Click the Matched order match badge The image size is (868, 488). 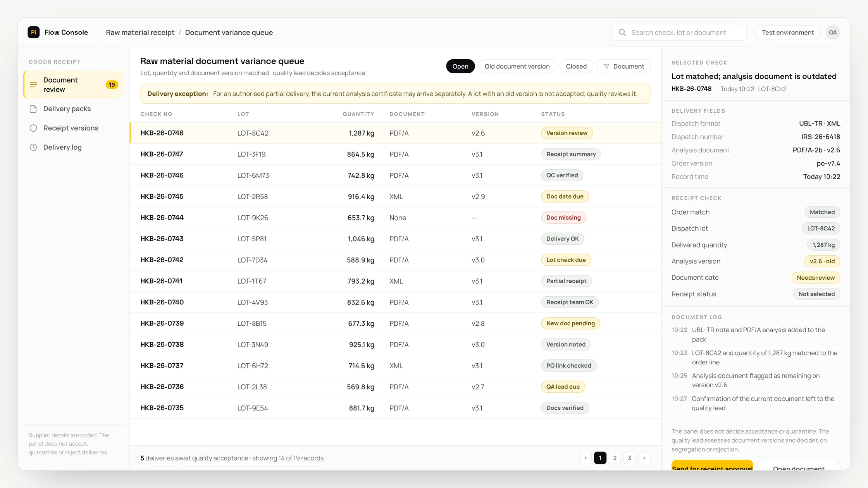tap(822, 212)
